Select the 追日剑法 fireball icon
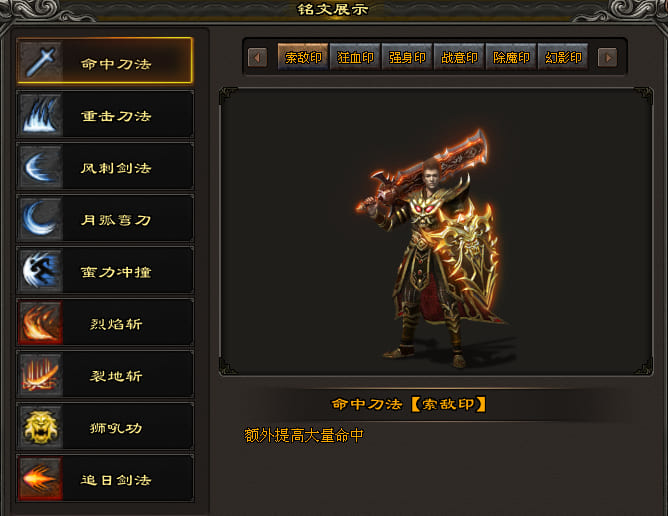This screenshot has width=668, height=516. [41, 478]
